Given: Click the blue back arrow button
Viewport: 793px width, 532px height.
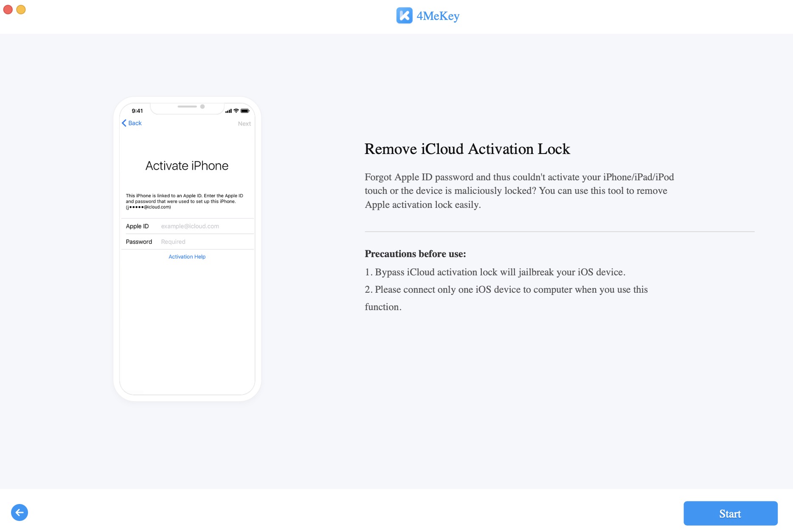Looking at the screenshot, I should pyautogui.click(x=20, y=512).
